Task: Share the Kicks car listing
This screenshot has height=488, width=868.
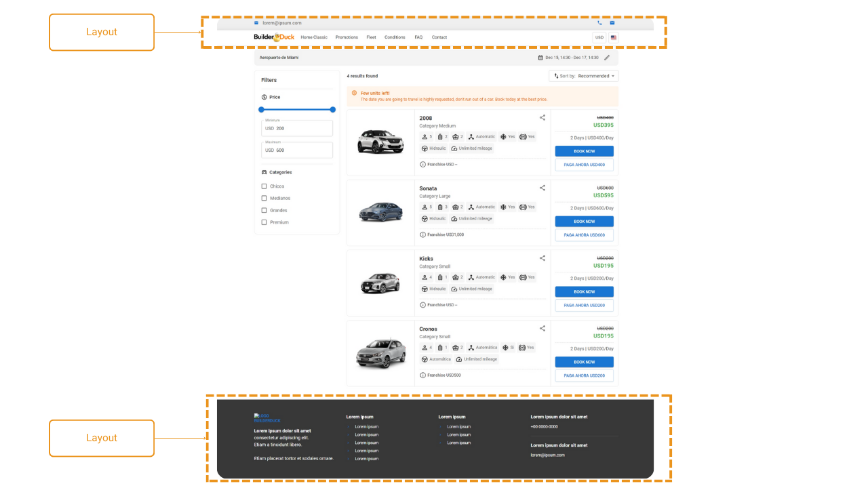Action: coord(542,258)
